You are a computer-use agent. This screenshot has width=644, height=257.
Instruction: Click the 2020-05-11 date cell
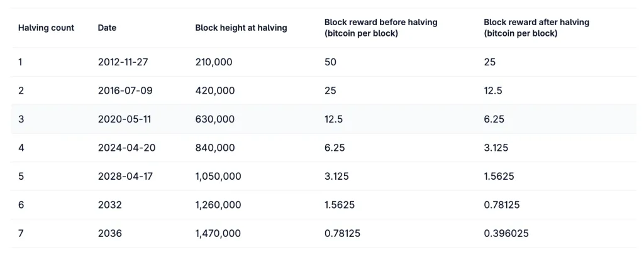pyautogui.click(x=125, y=119)
